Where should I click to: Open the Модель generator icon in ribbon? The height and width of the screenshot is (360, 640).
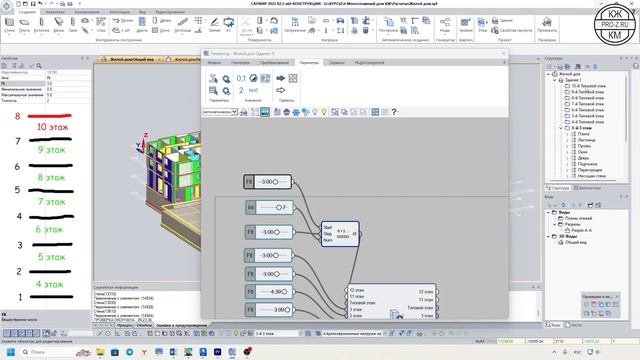[445, 24]
